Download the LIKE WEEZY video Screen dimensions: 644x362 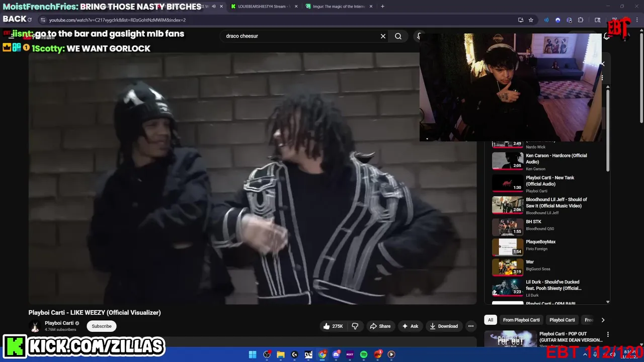coord(443,326)
